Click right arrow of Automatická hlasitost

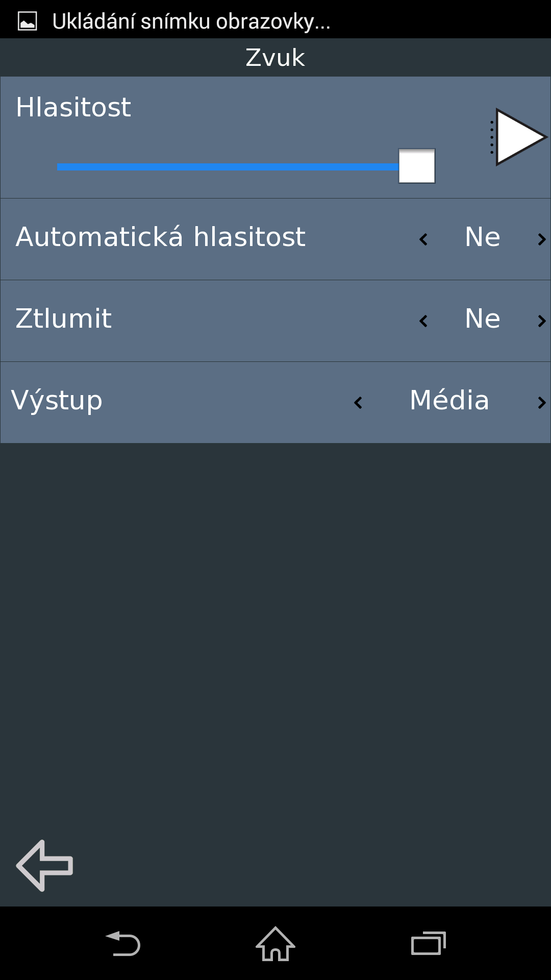[541, 239]
